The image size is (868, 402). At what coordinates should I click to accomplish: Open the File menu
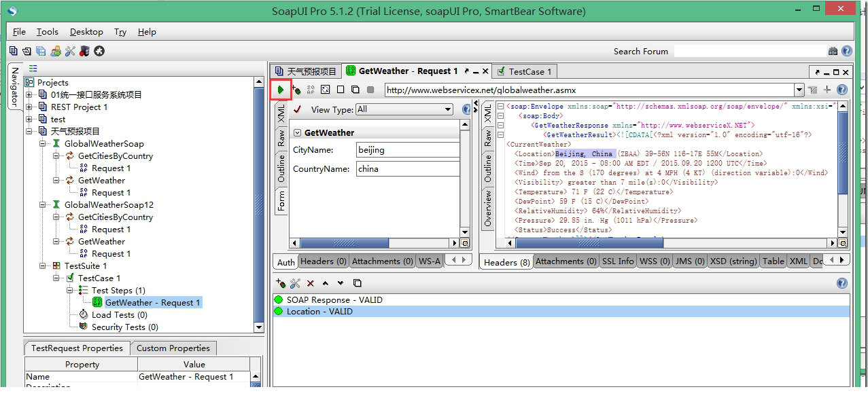tap(19, 32)
